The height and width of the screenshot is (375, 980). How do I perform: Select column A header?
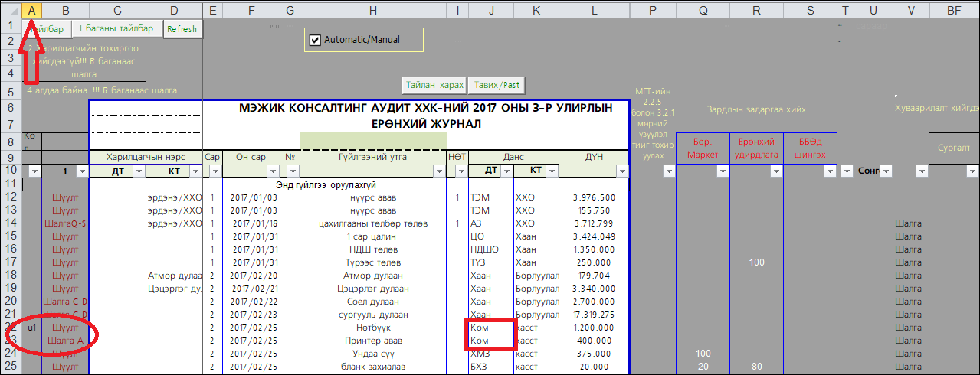point(32,10)
